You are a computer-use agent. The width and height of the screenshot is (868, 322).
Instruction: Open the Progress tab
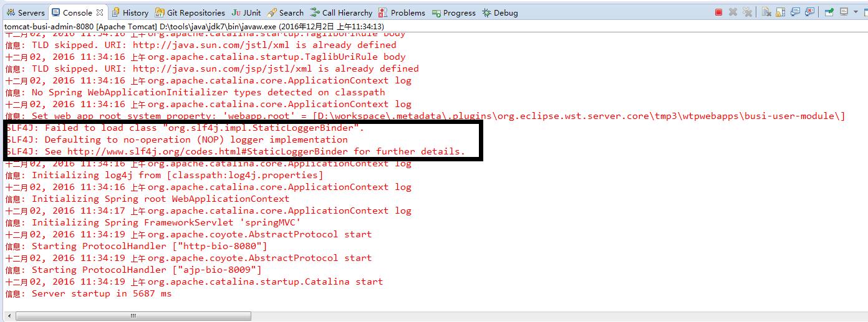click(x=453, y=12)
